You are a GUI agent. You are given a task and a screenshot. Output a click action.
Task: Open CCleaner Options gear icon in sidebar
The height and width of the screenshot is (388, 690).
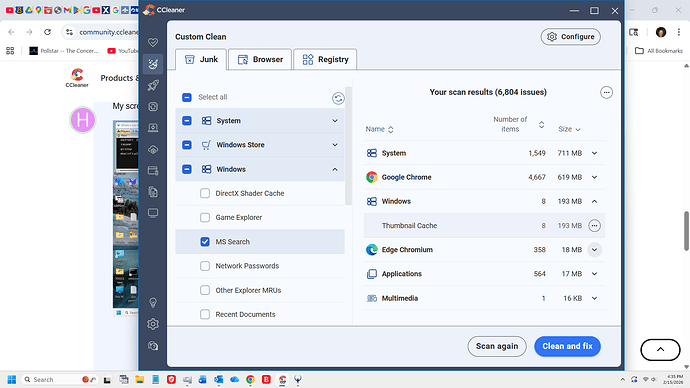pyautogui.click(x=153, y=324)
